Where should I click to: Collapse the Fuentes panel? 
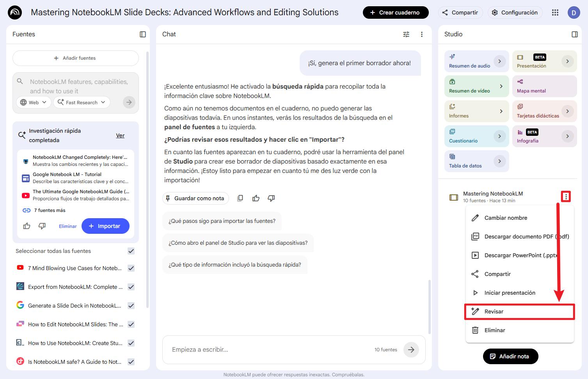tap(143, 34)
